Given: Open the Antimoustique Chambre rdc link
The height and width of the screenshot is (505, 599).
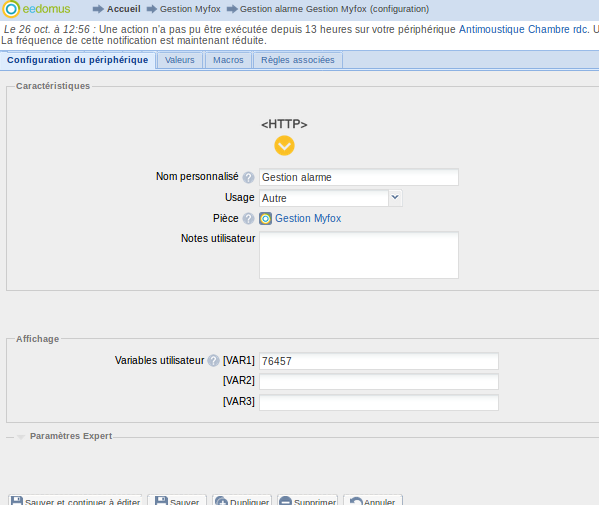Looking at the screenshot, I should [523, 29].
